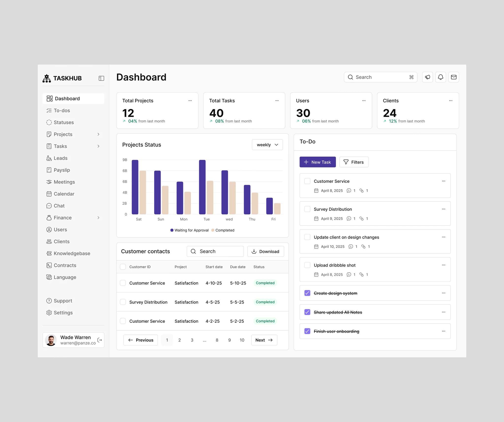
Task: Open the mail envelope icon
Action: click(454, 77)
